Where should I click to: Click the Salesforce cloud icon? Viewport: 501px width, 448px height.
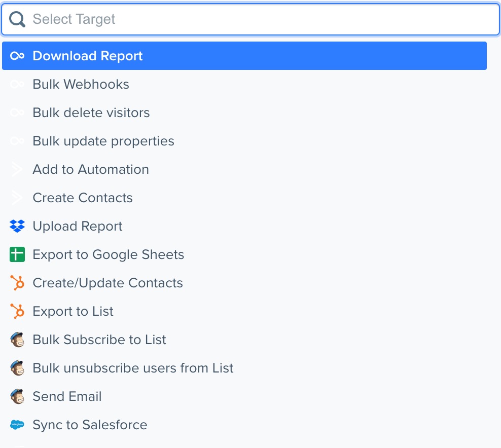[17, 425]
